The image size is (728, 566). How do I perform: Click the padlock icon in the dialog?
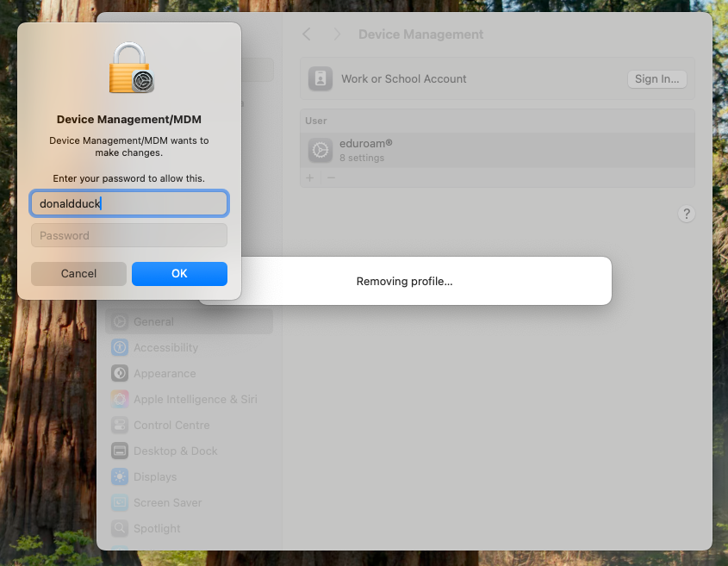coord(130,69)
